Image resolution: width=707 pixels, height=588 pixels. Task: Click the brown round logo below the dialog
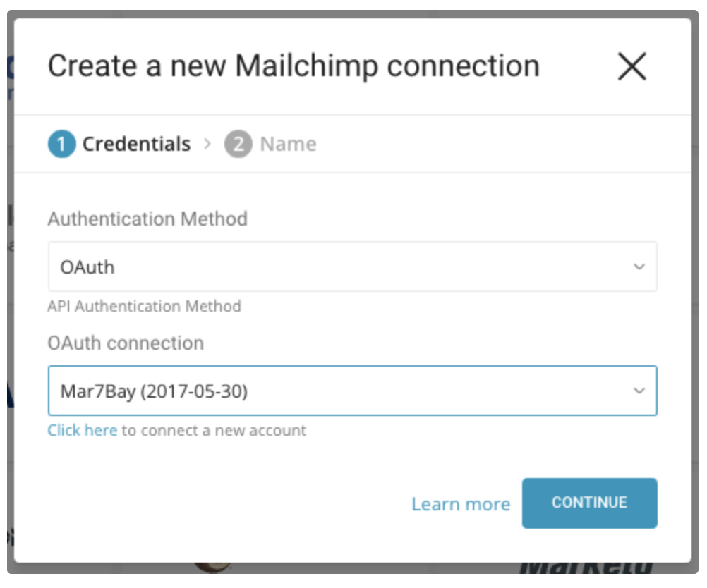click(x=212, y=568)
